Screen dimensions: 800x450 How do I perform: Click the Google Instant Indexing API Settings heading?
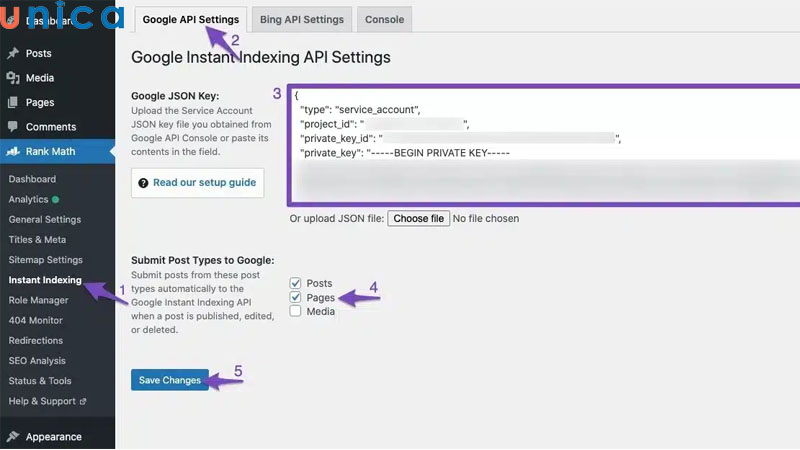click(261, 57)
